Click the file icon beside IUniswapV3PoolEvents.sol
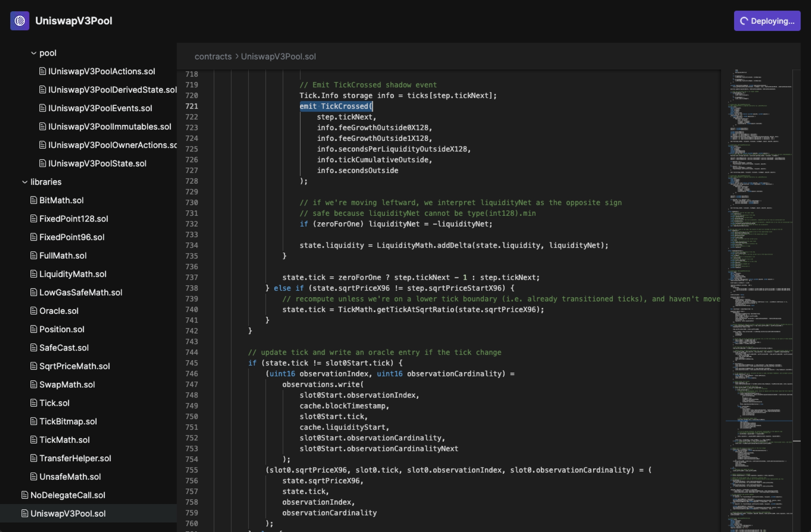811x532 pixels. [43, 108]
